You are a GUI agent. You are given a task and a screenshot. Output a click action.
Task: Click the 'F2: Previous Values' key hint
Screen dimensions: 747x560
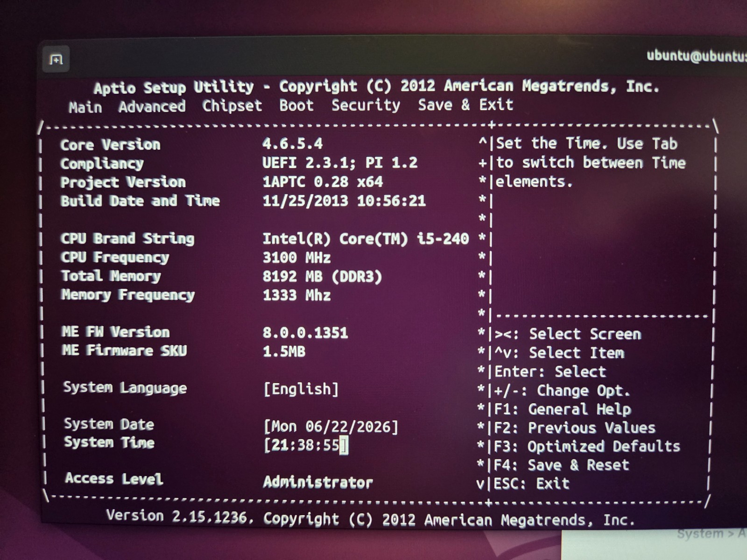click(x=575, y=428)
